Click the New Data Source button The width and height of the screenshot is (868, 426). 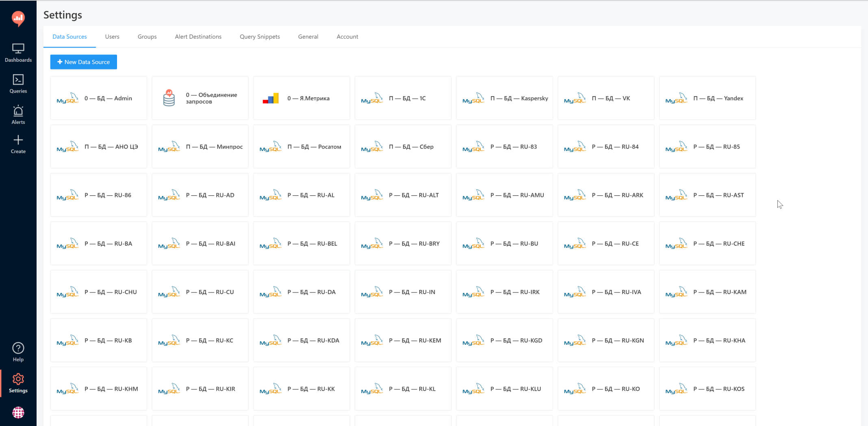(x=84, y=62)
